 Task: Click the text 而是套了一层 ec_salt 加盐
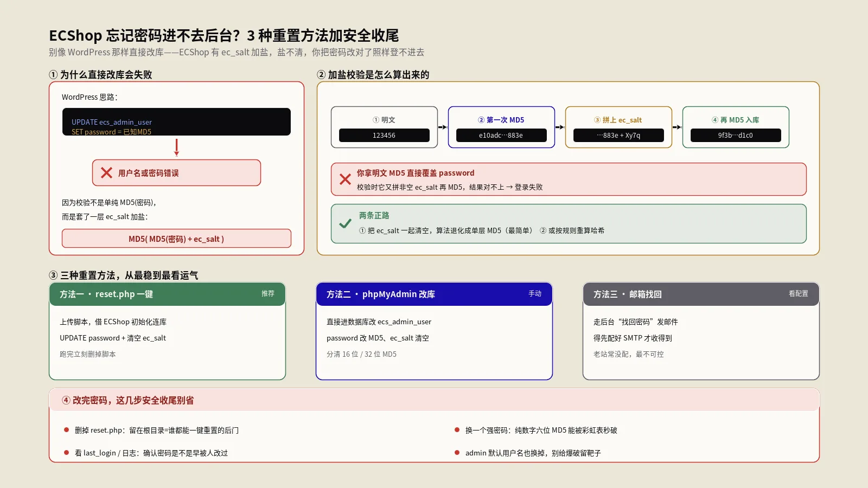[105, 216]
